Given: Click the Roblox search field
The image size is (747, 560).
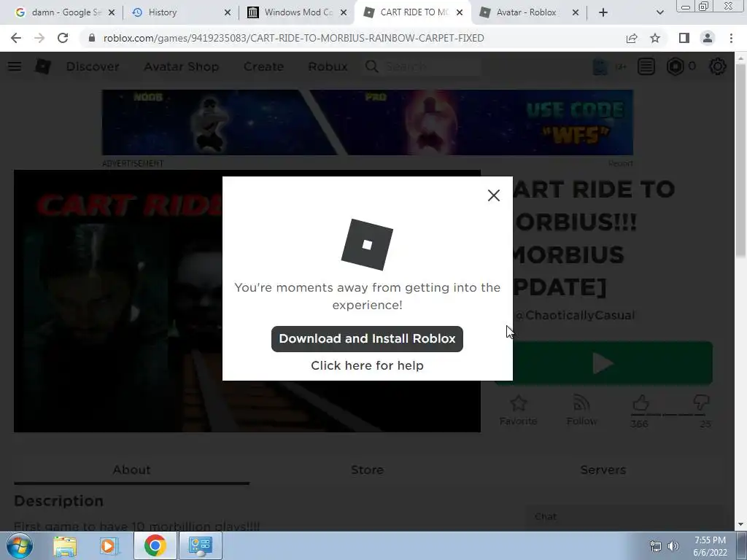Looking at the screenshot, I should pyautogui.click(x=422, y=66).
